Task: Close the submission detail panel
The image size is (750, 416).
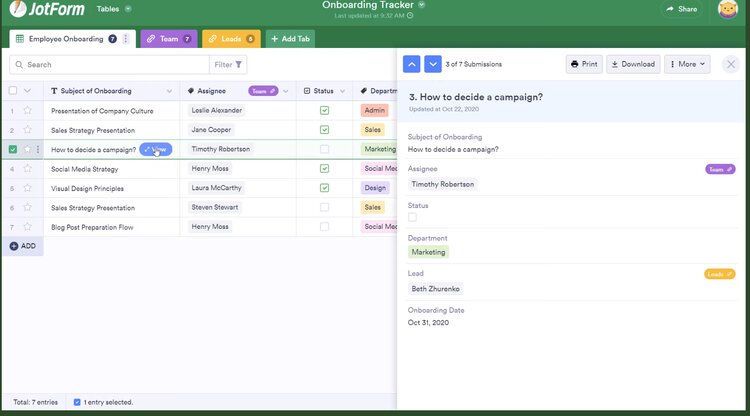Action: pyautogui.click(x=731, y=64)
